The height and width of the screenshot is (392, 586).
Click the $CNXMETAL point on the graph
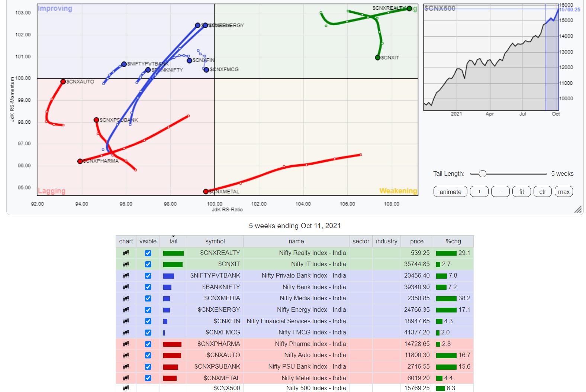click(x=206, y=192)
